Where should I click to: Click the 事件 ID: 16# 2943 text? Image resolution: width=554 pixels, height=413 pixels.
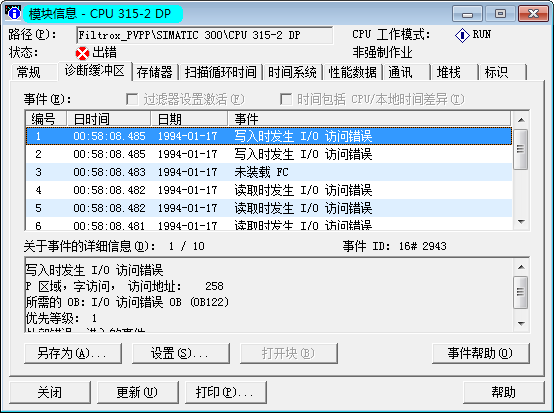[395, 246]
